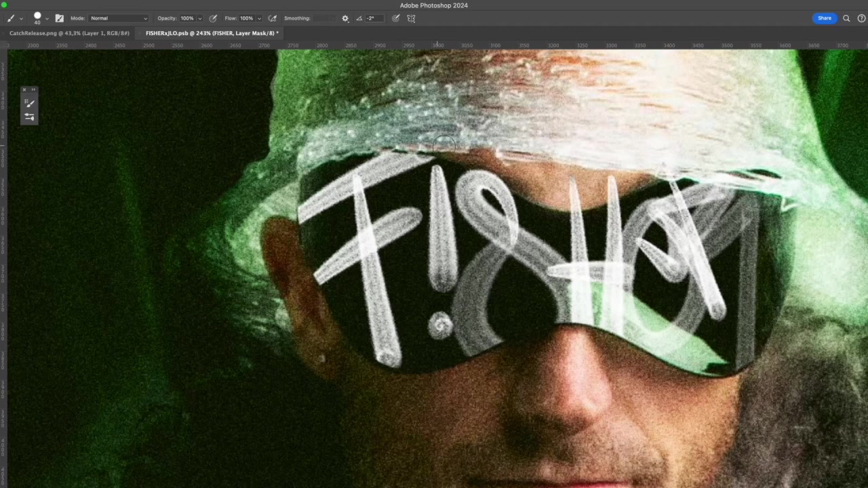The image size is (868, 488).
Task: Expand the floating panel double-arrow
Action: click(x=33, y=89)
